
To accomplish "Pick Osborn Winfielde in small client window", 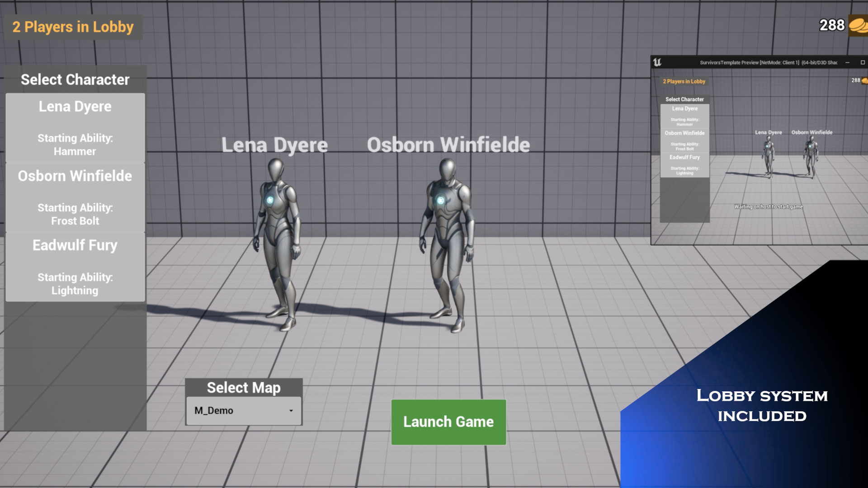I will tap(684, 140).
